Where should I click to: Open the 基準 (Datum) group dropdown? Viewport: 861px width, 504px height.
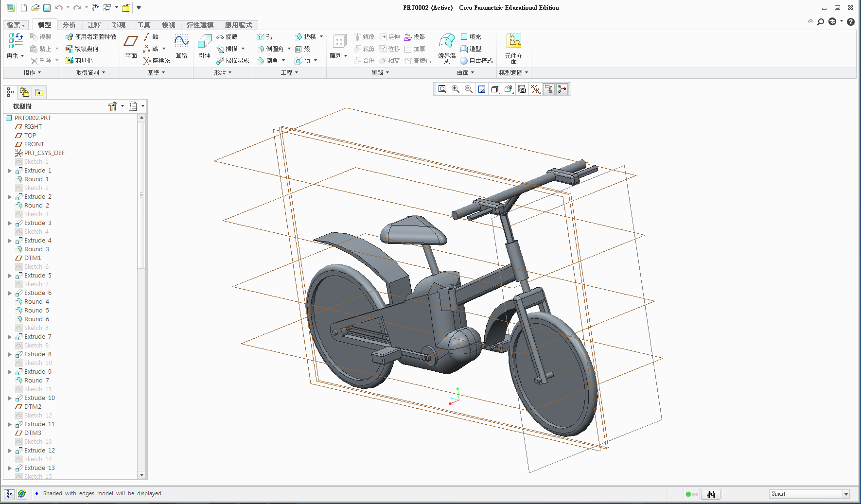point(157,73)
